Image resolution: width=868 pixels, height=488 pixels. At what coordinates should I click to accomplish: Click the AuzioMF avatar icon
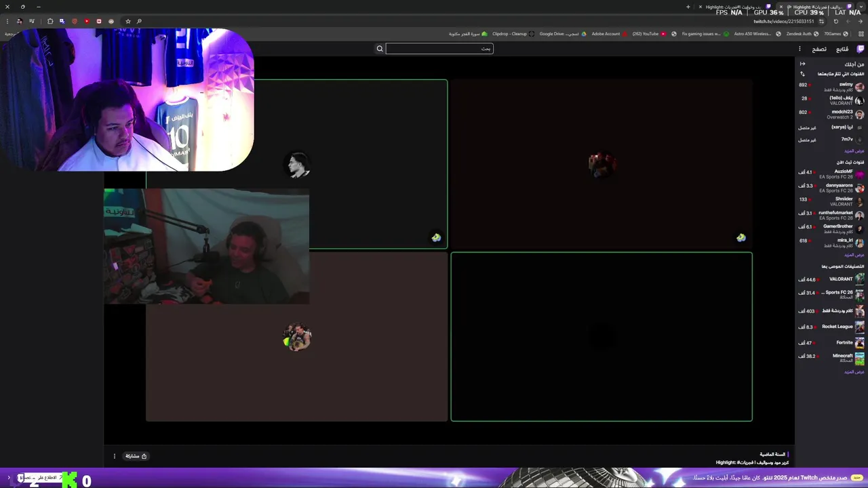[x=859, y=174]
